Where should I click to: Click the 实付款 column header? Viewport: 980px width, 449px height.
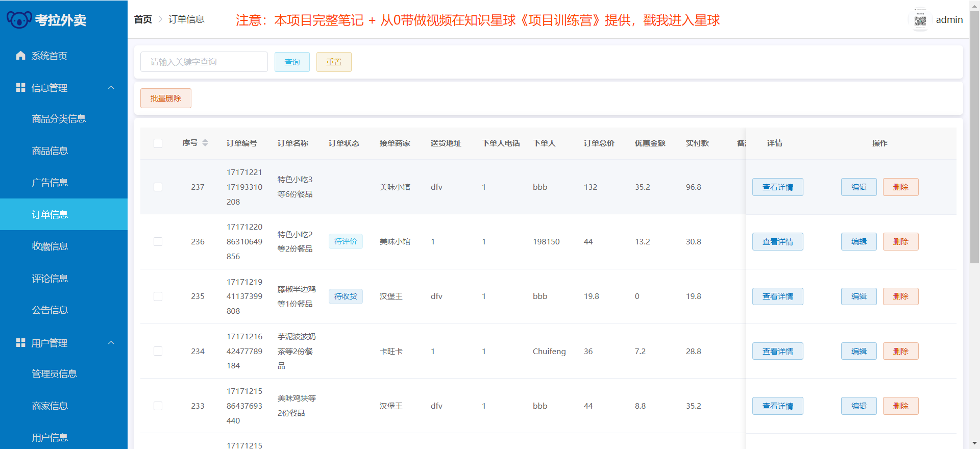click(x=697, y=143)
